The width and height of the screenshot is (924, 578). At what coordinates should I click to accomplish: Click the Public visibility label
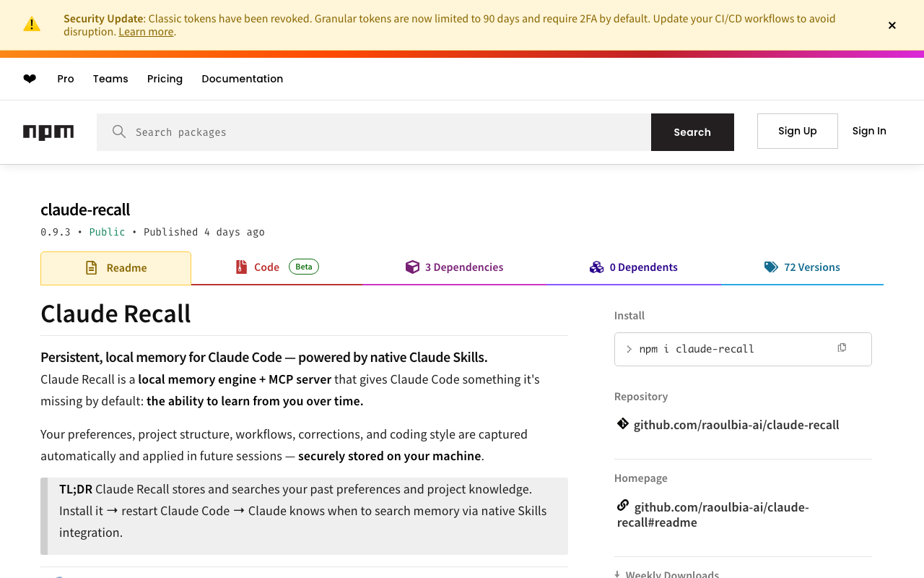coord(107,232)
